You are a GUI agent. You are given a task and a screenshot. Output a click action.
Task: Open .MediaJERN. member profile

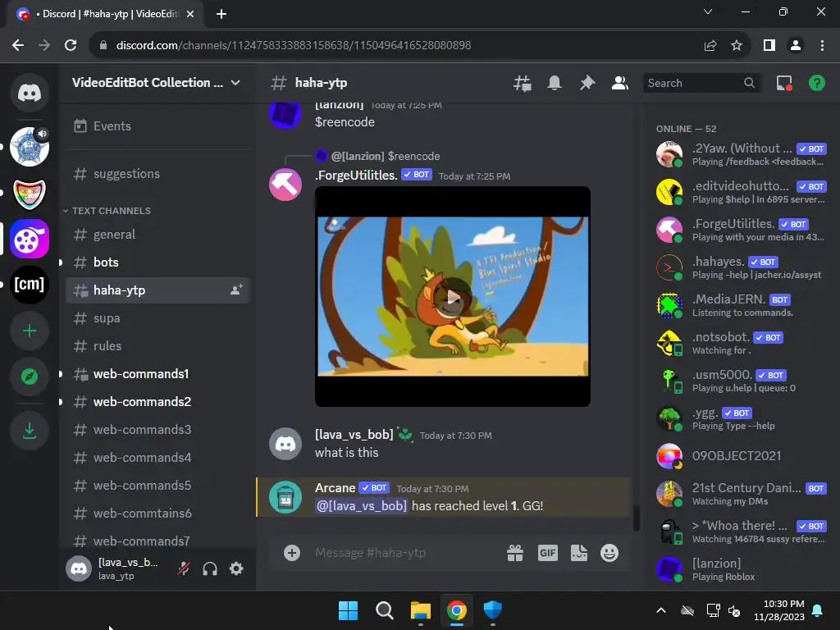(742, 305)
